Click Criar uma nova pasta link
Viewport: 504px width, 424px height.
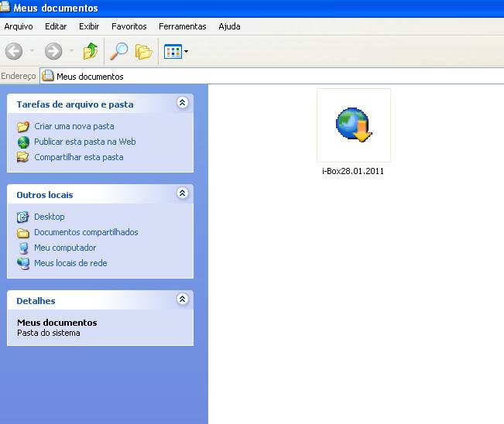(x=74, y=126)
